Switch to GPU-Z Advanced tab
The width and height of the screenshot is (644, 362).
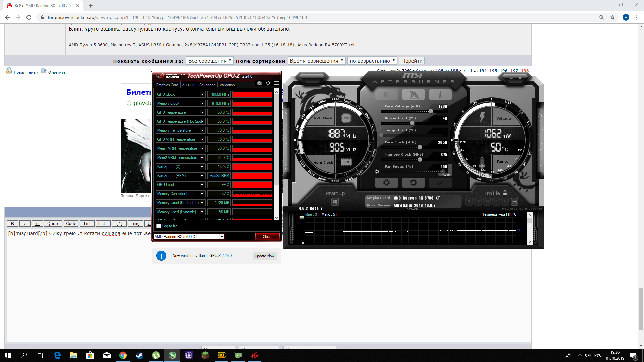(x=207, y=85)
